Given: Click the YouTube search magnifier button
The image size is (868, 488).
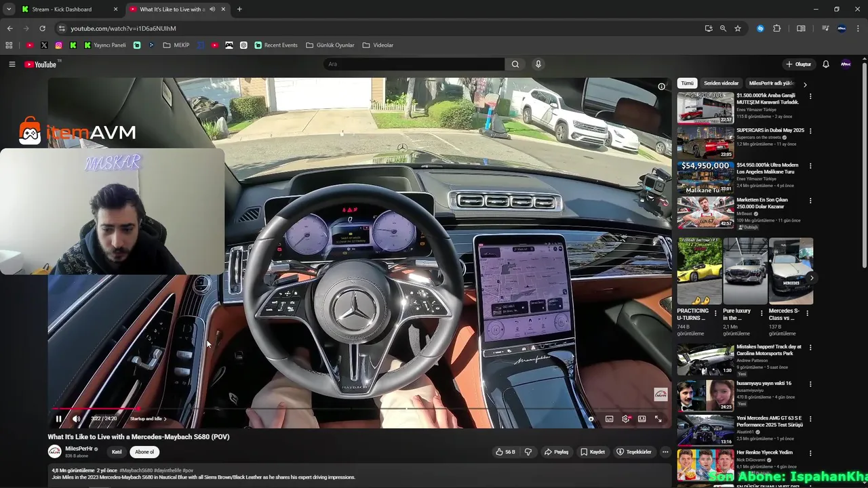Looking at the screenshot, I should tap(515, 64).
